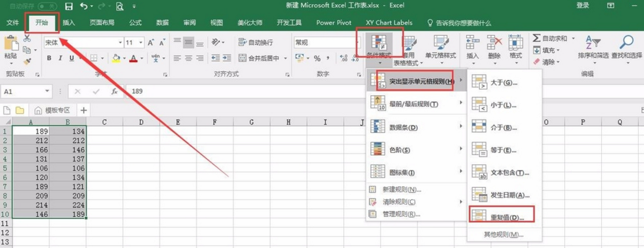Viewport: 644px width, 248px height.
Task: Click the Find and Select magnifier icon
Action: [627, 42]
